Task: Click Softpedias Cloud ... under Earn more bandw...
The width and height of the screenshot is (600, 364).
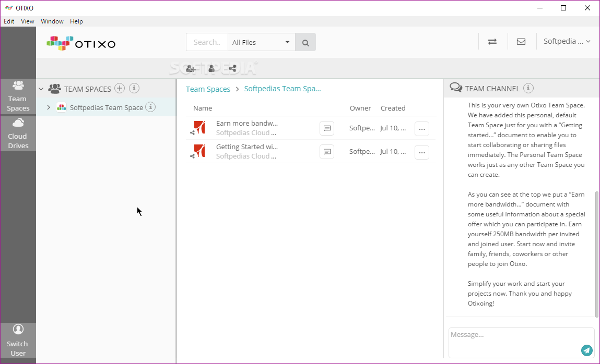Action: point(246,133)
